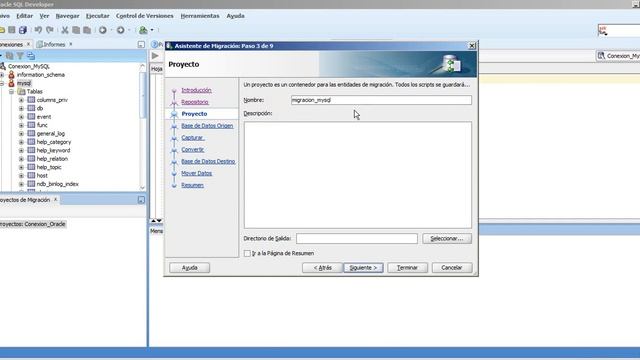Click the Cut scissors icon
This screenshot has height=360, width=640.
click(64, 30)
